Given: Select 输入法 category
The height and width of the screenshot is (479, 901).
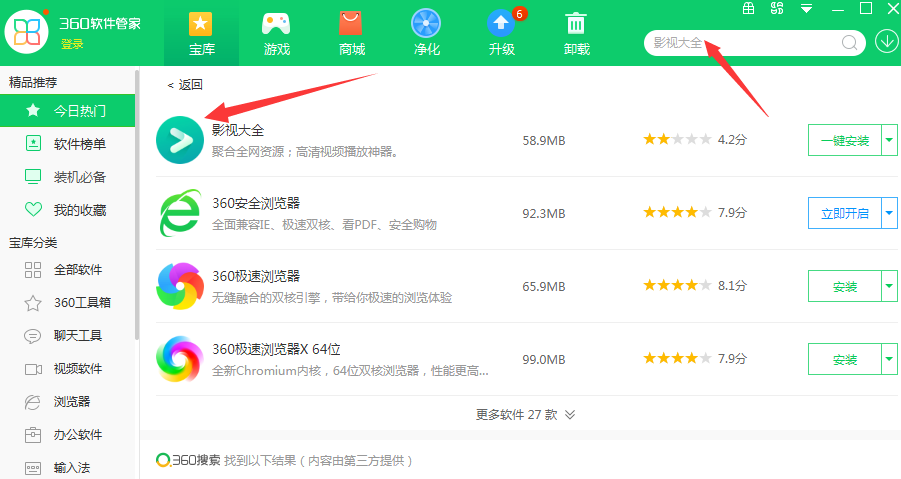Looking at the screenshot, I should point(67,468).
